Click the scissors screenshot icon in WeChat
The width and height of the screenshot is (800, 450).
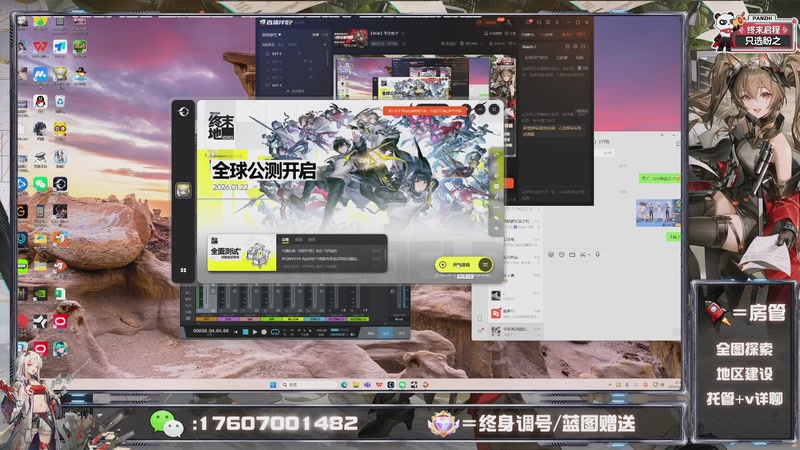[x=582, y=254]
